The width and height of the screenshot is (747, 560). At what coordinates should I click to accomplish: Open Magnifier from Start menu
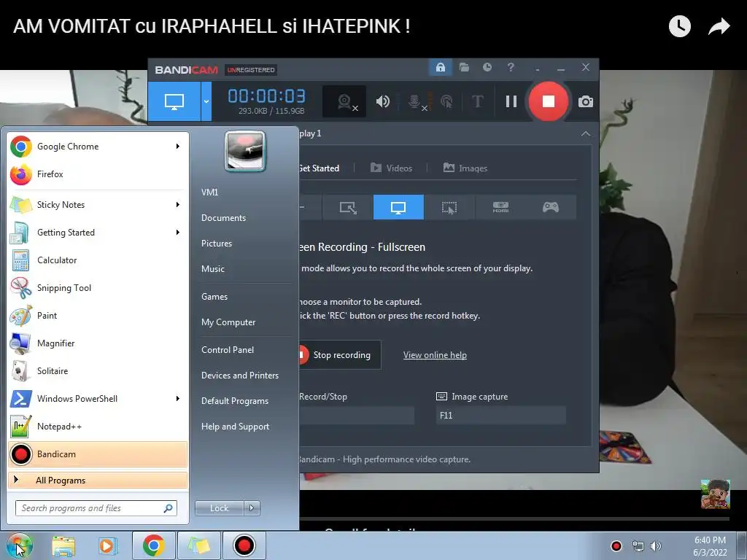pyautogui.click(x=98, y=343)
